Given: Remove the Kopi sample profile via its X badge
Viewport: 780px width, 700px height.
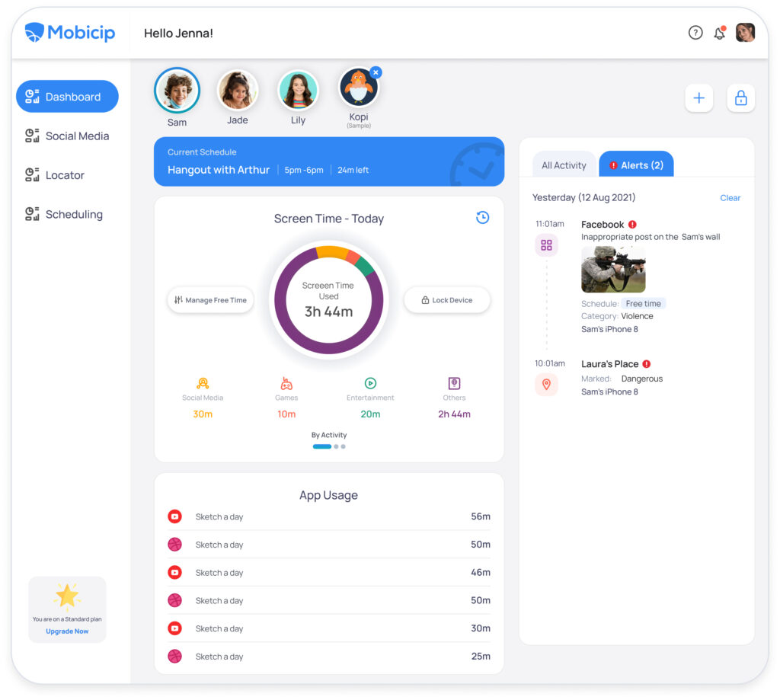Looking at the screenshot, I should pos(376,72).
